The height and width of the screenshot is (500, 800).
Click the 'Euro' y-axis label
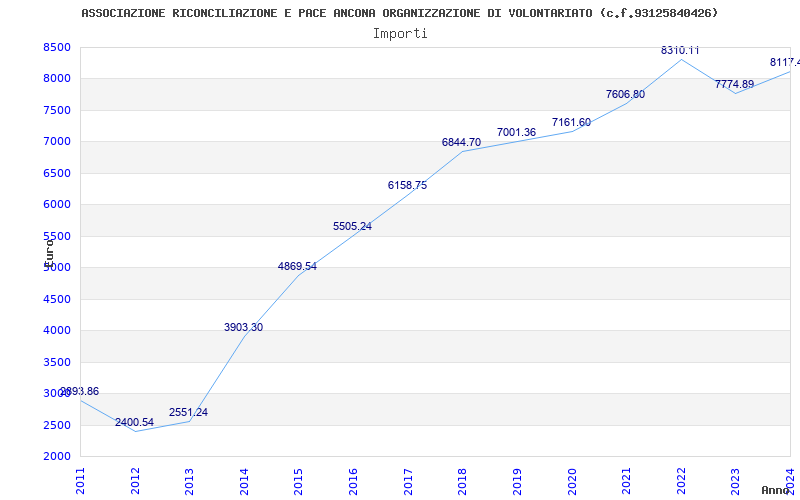click(49, 253)
